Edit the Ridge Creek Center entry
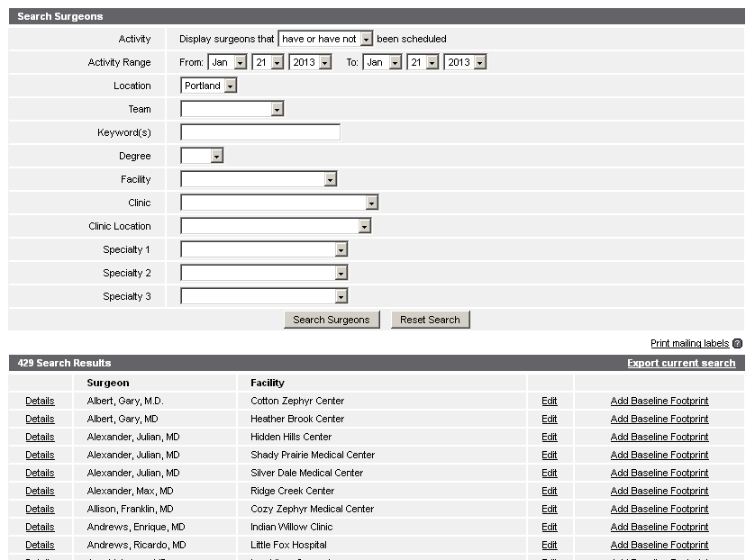Viewport: 755px width, 560px height. tap(550, 492)
